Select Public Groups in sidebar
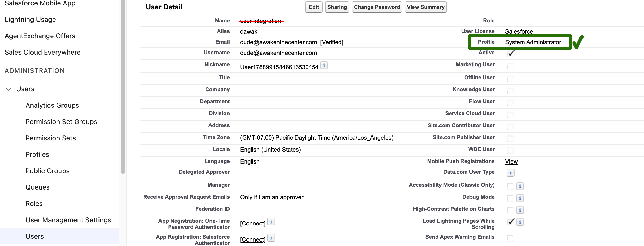The height and width of the screenshot is (246, 644). click(47, 171)
